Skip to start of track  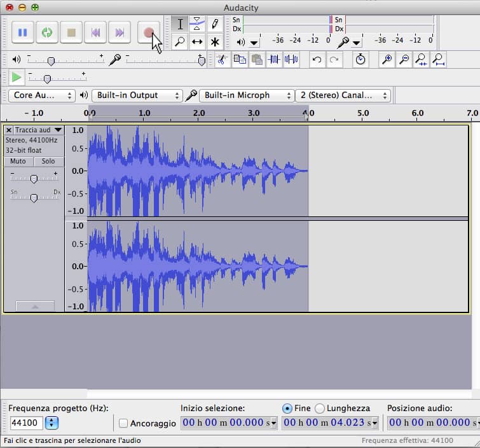(x=95, y=32)
